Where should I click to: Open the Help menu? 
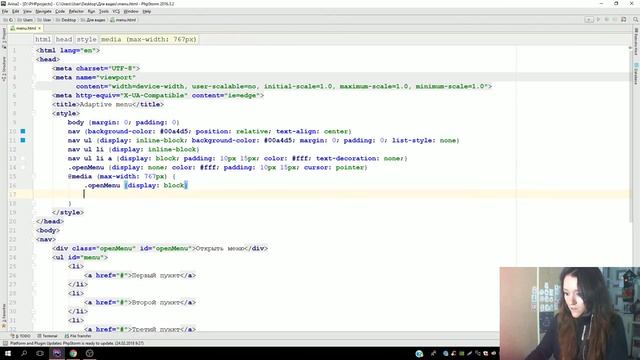coord(147,11)
